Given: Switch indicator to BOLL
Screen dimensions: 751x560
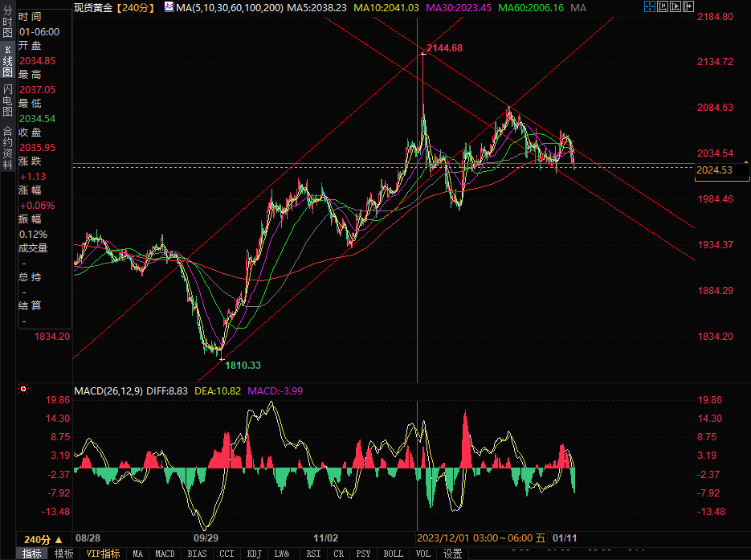Looking at the screenshot, I should [393, 554].
